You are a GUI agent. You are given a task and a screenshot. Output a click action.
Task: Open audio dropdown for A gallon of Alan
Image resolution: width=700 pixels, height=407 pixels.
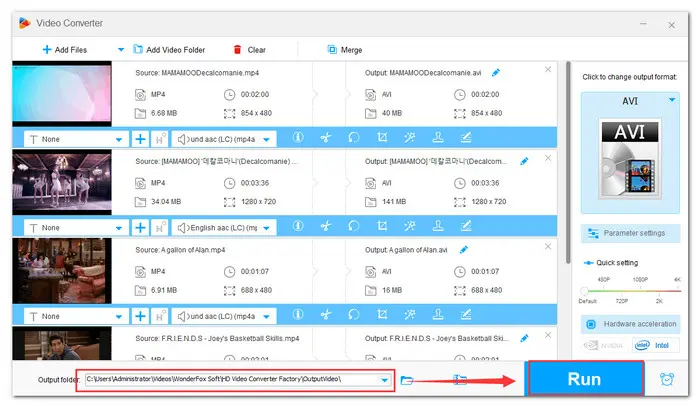coord(225,316)
